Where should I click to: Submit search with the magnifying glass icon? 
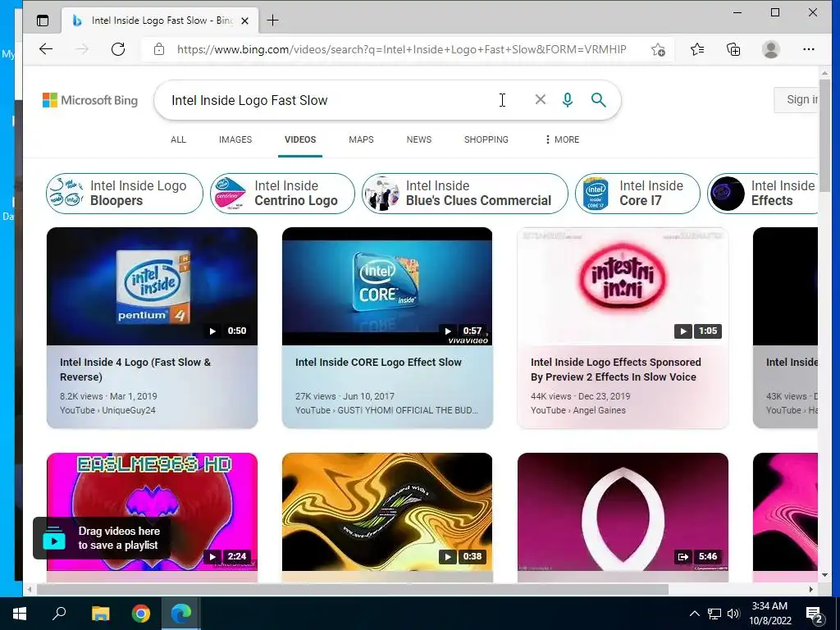[x=598, y=99]
